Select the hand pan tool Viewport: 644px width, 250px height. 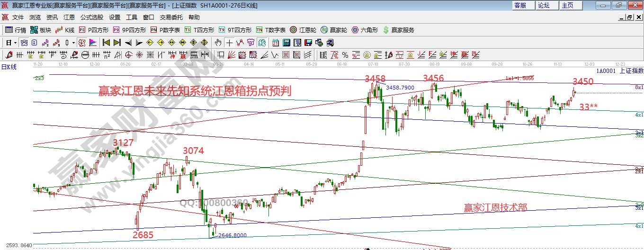218,43
